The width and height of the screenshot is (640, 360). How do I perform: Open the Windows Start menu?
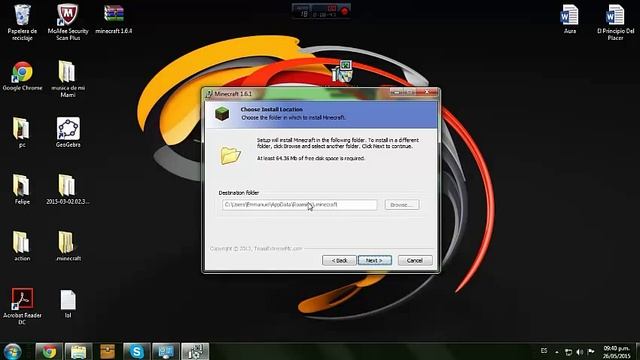tap(13, 351)
